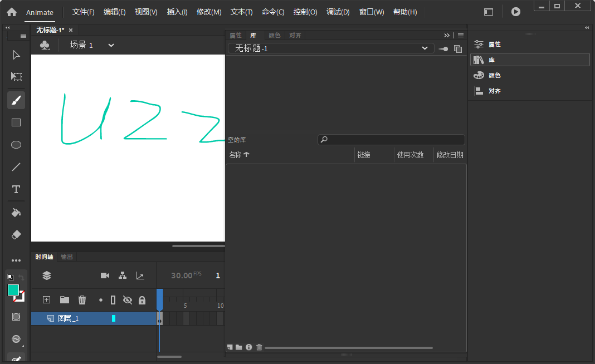Open the 修改(M) menu

click(x=209, y=12)
